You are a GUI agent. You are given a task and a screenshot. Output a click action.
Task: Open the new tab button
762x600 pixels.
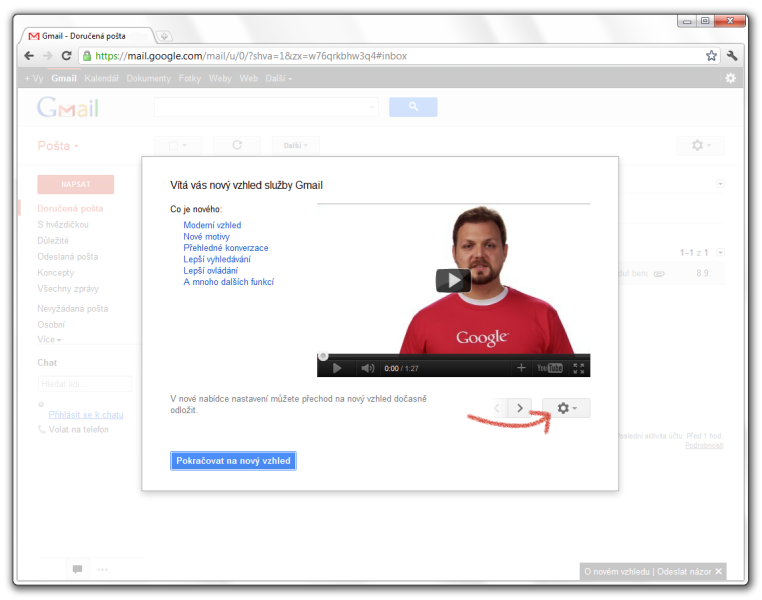point(164,36)
